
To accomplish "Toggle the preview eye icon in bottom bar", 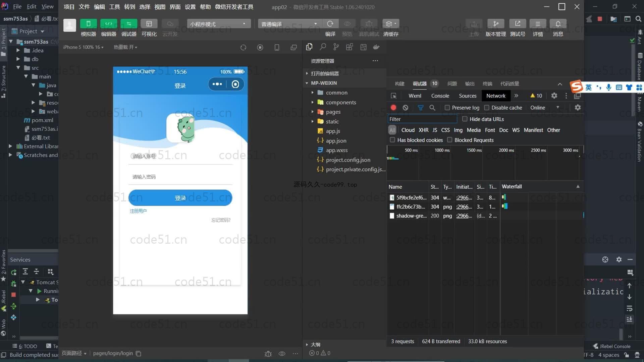I will (282, 354).
